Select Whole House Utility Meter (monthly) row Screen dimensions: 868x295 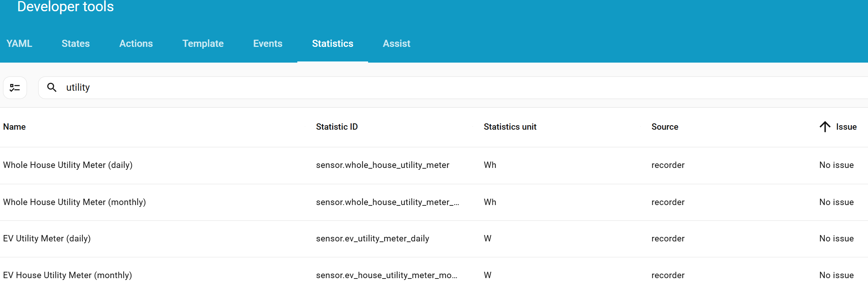(75, 202)
